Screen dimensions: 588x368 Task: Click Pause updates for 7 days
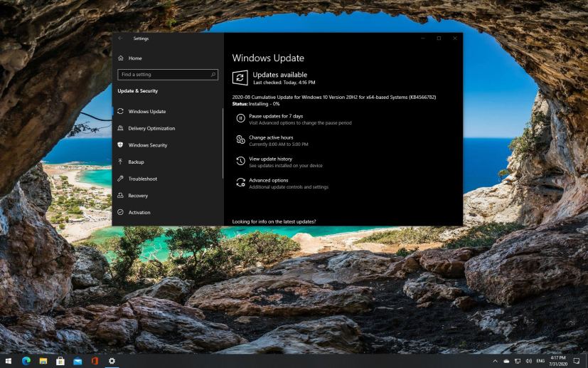pyautogui.click(x=276, y=117)
